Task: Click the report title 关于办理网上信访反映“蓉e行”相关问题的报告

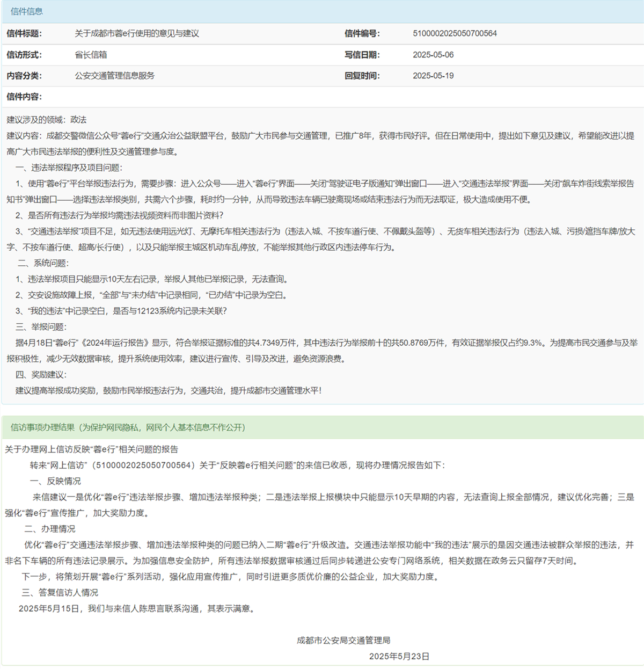Action: pyautogui.click(x=92, y=449)
